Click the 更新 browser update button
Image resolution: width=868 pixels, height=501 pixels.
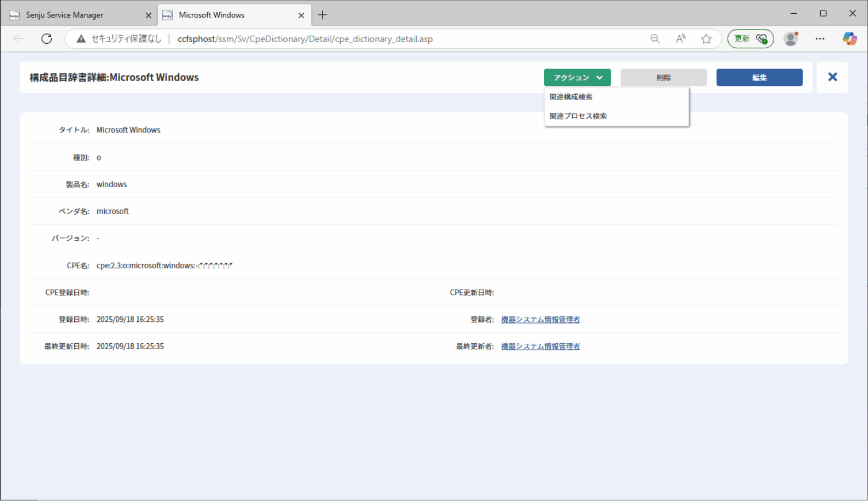pos(751,39)
